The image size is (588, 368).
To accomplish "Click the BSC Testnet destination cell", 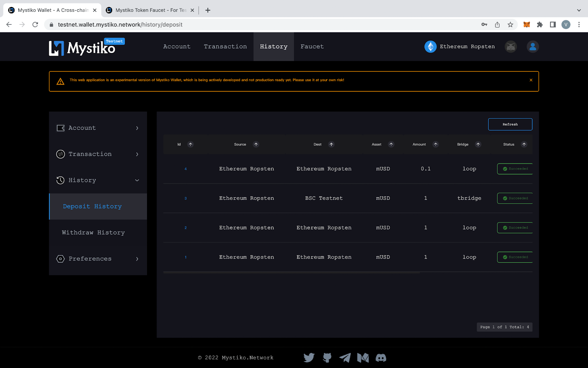I will pyautogui.click(x=324, y=198).
